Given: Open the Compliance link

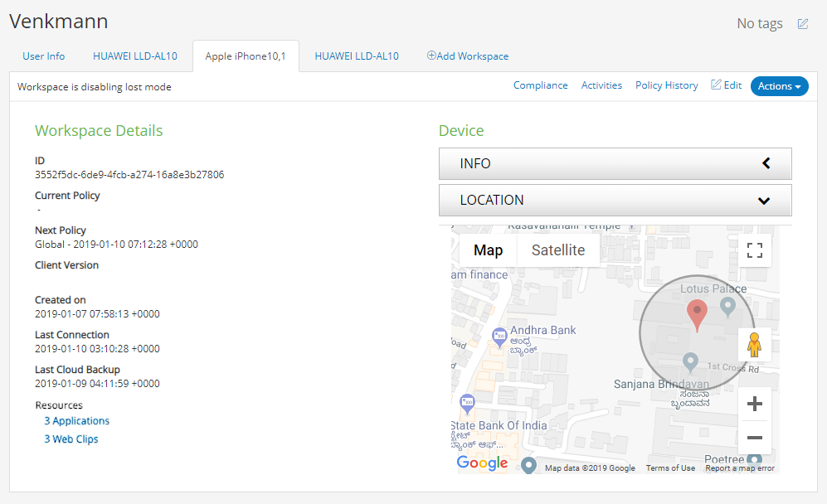Looking at the screenshot, I should click(541, 85).
